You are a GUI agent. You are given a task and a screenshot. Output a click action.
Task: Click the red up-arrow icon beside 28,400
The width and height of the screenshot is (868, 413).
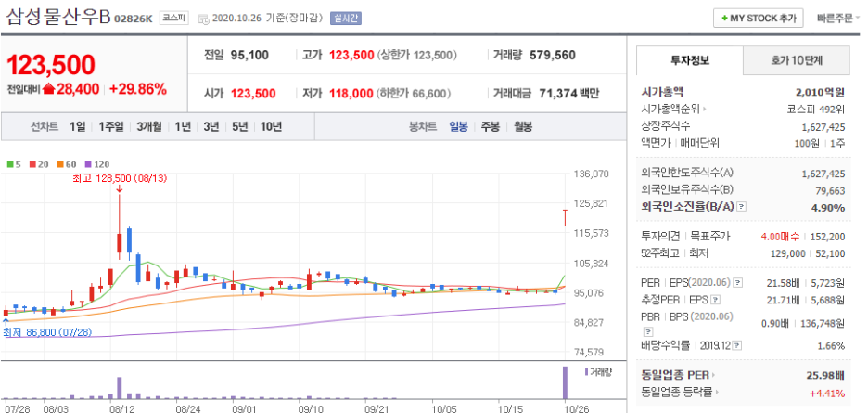coord(49,89)
